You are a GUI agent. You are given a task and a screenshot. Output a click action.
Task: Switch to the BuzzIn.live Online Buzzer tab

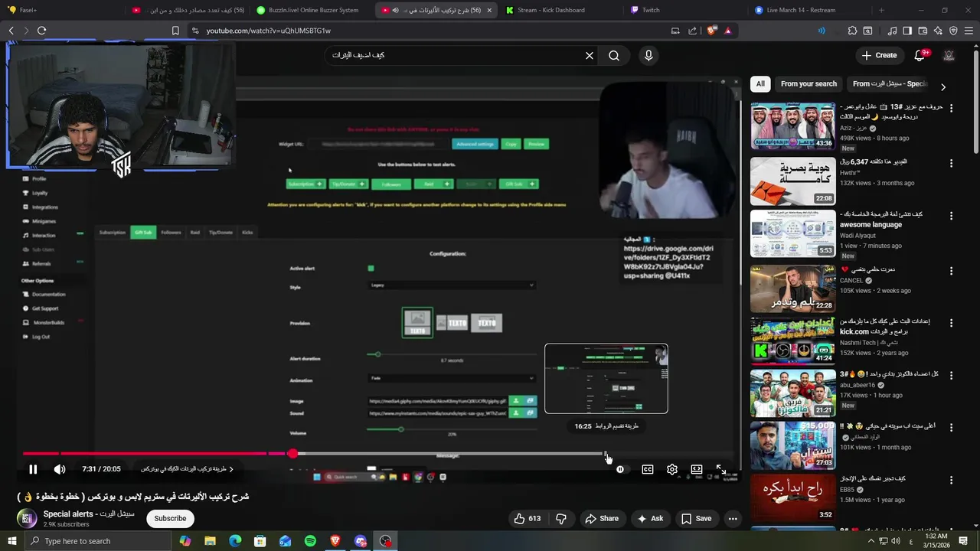[x=312, y=10]
